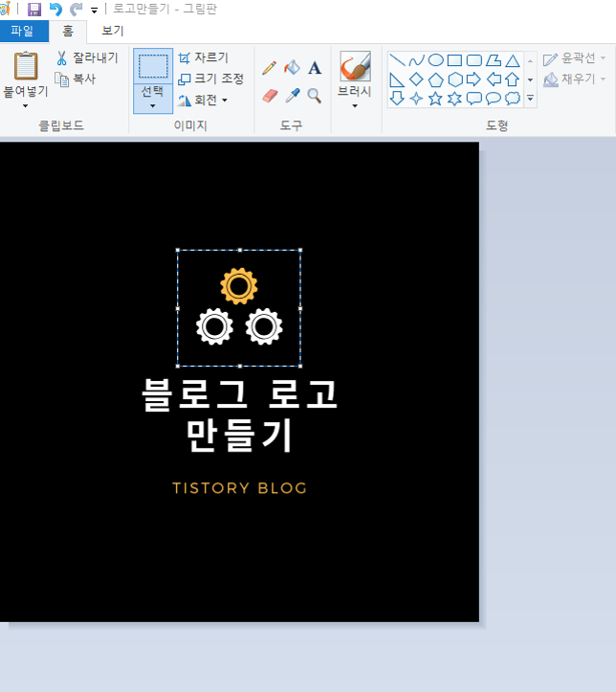Select the Four-point star shape

click(x=416, y=98)
